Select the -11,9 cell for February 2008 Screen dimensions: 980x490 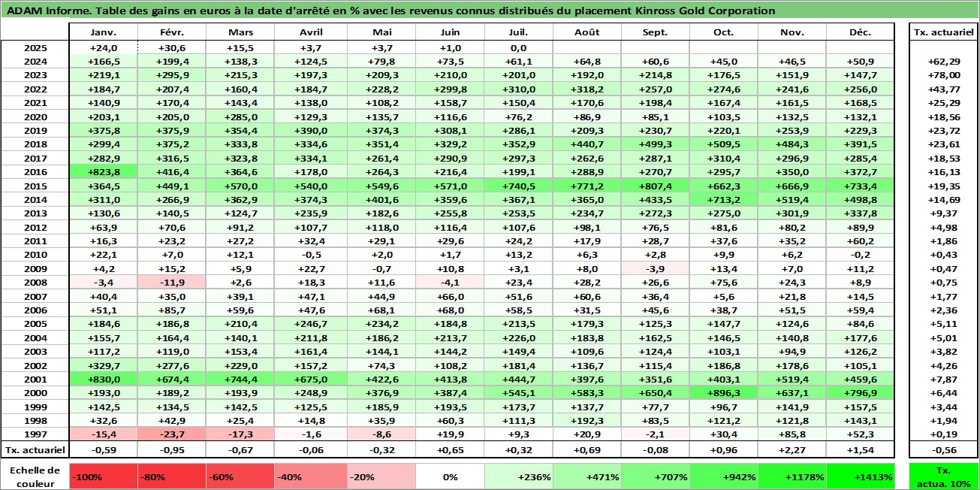tap(172, 283)
